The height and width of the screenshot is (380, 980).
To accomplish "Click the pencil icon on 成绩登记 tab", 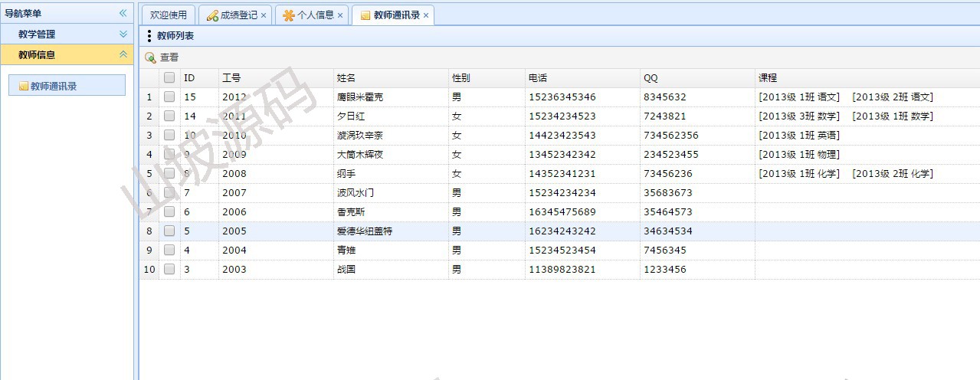I will click(212, 15).
